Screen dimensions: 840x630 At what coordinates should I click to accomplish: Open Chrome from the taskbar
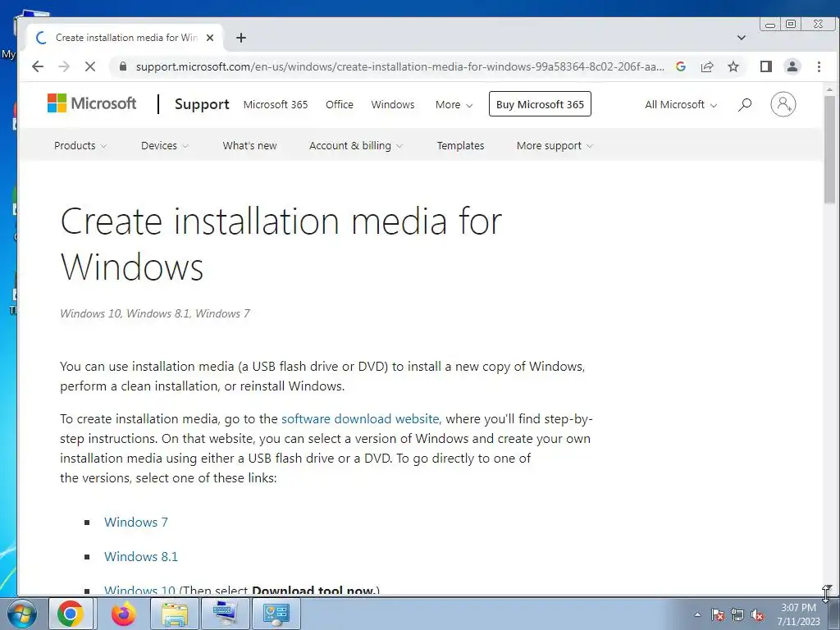(x=71, y=614)
